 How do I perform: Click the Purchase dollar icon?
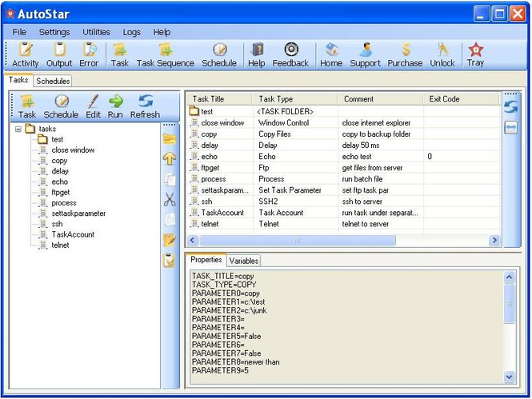coord(405,55)
